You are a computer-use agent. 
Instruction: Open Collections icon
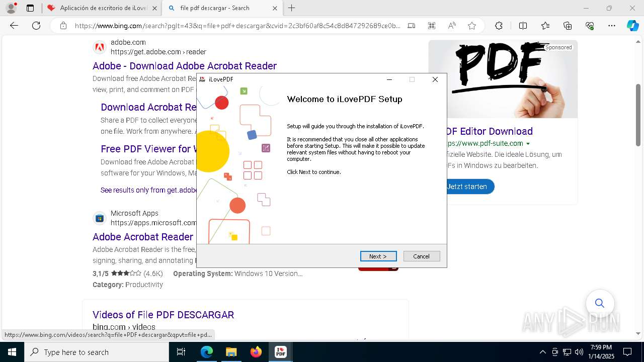pyautogui.click(x=568, y=26)
